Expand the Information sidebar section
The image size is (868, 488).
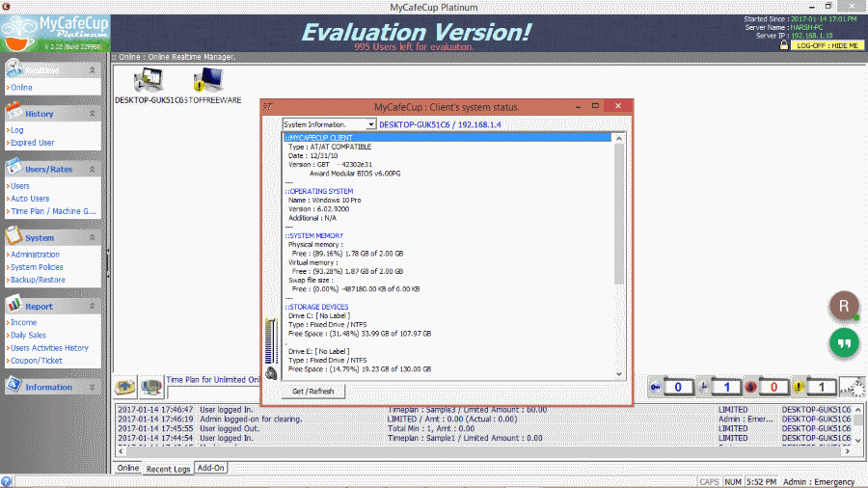93,387
